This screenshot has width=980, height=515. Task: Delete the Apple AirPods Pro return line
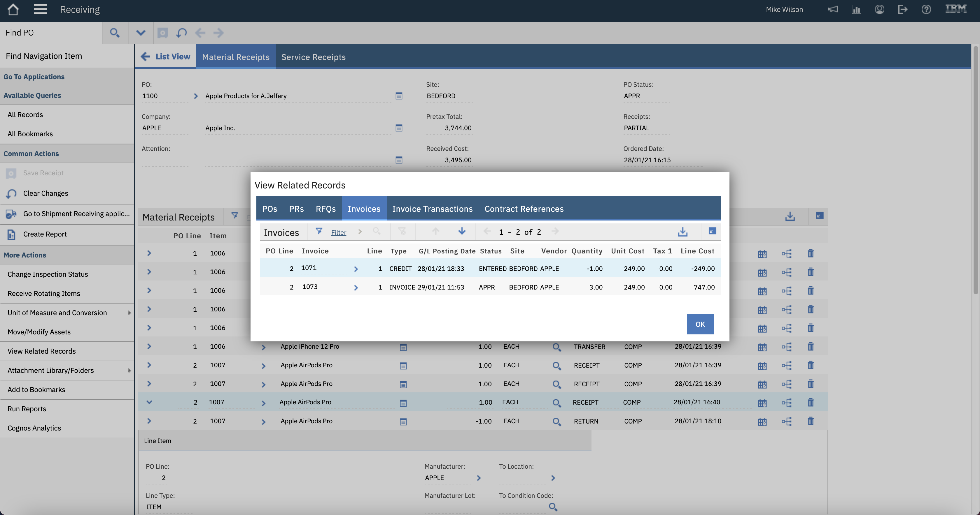(x=811, y=421)
